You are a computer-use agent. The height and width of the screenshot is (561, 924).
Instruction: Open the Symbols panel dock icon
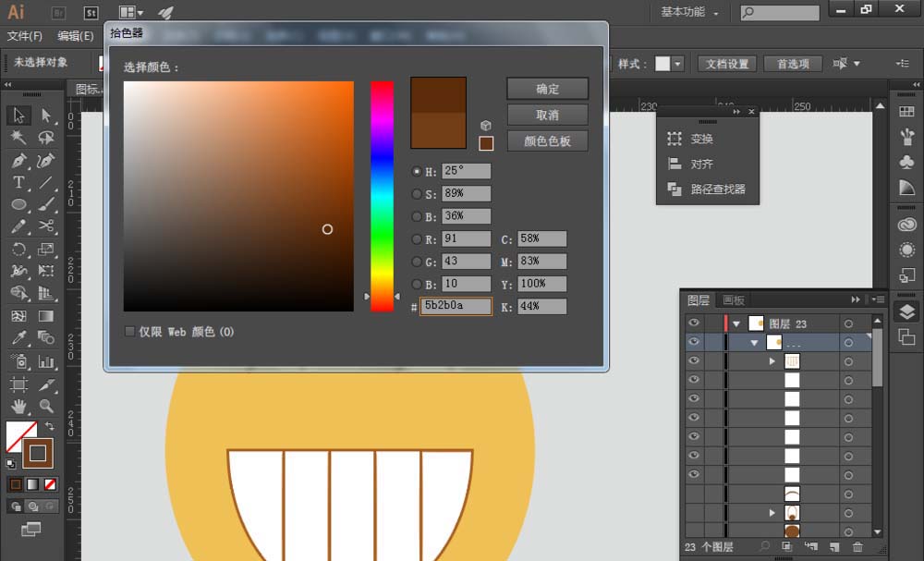point(907,161)
